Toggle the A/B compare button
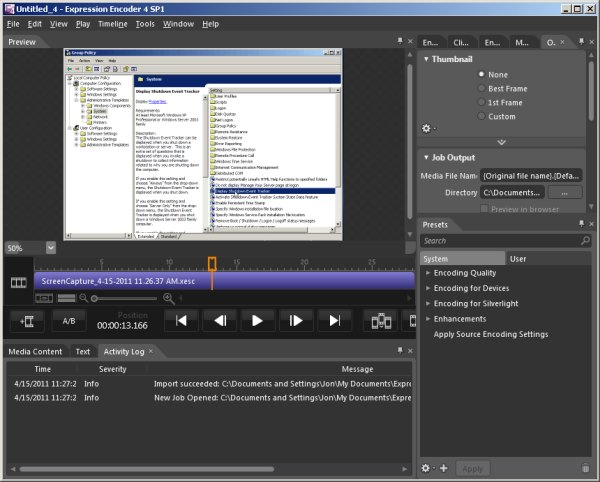The width and height of the screenshot is (600, 482). click(69, 321)
